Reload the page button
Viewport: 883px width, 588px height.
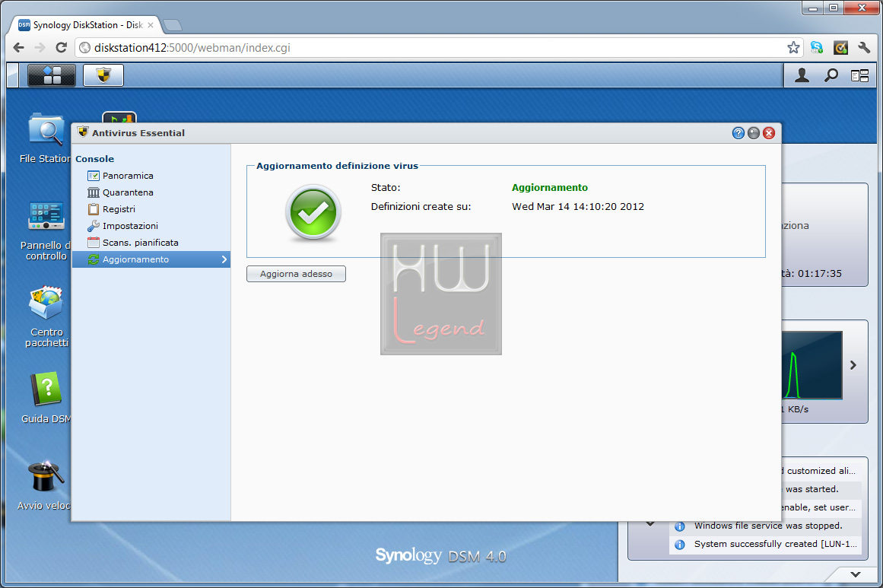62,48
